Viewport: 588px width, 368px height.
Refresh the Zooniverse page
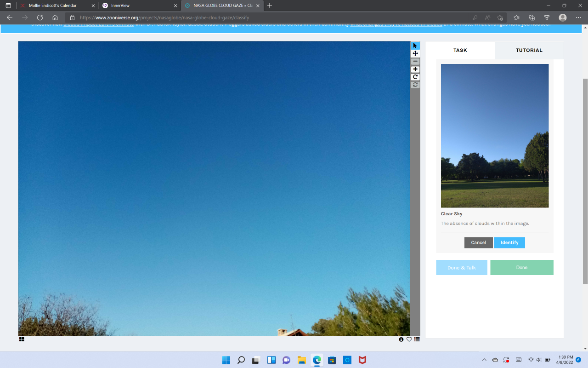(x=40, y=17)
